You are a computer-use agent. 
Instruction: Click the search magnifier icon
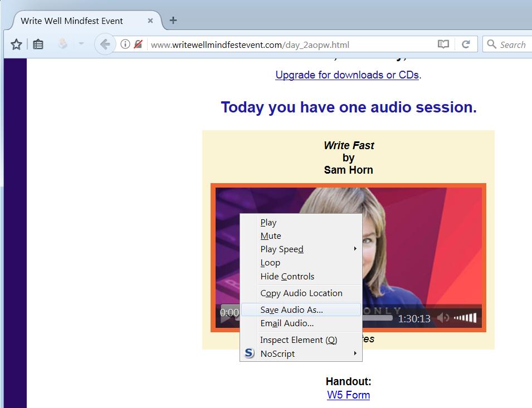pos(491,44)
